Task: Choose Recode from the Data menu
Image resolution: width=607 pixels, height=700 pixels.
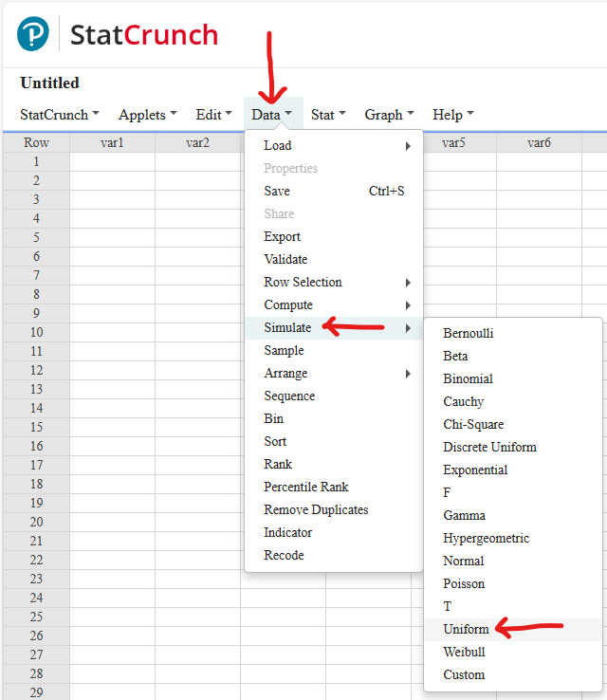Action: pyautogui.click(x=334, y=556)
